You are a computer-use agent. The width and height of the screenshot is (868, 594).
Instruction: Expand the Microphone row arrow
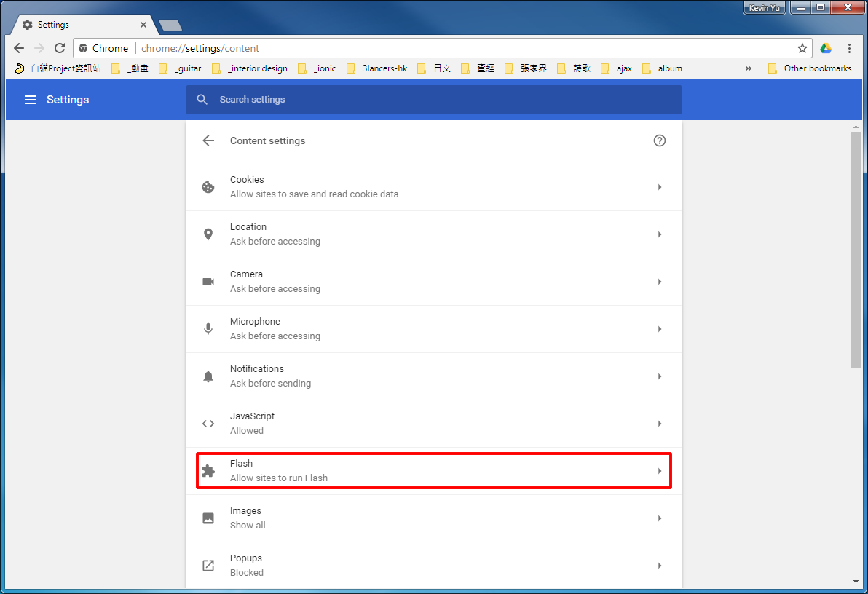[x=659, y=329]
